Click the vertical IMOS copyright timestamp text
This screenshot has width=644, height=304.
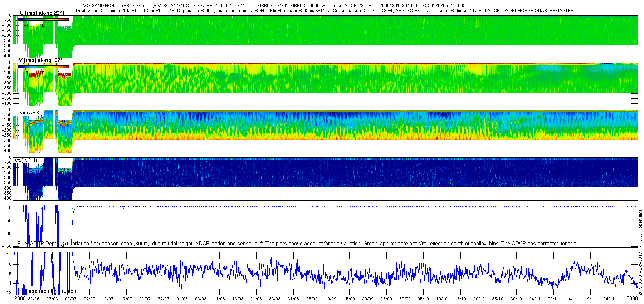[x=640, y=252]
